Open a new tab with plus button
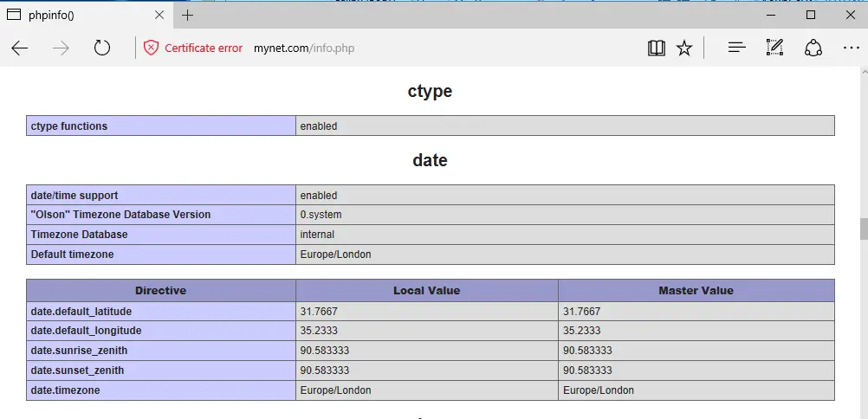Screen dimensions: 868x419 [188, 16]
